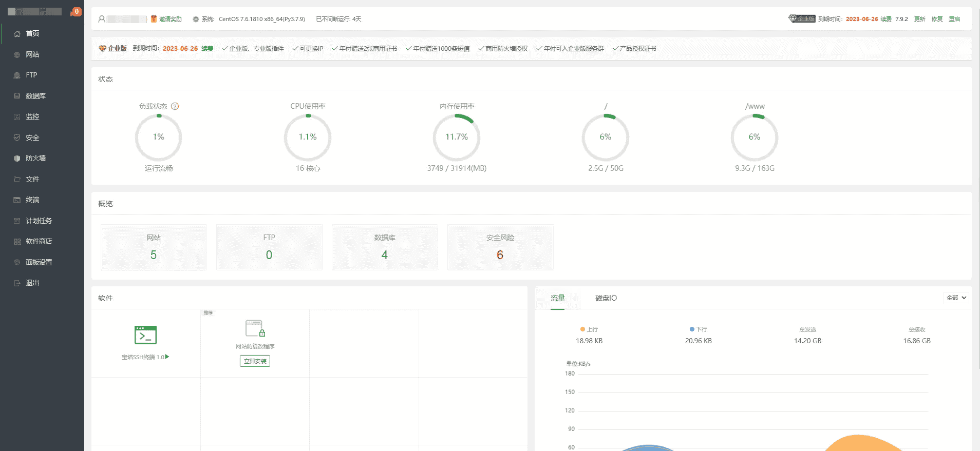980x451 pixels.
Task: Click the 更新 update link
Action: [x=919, y=19]
